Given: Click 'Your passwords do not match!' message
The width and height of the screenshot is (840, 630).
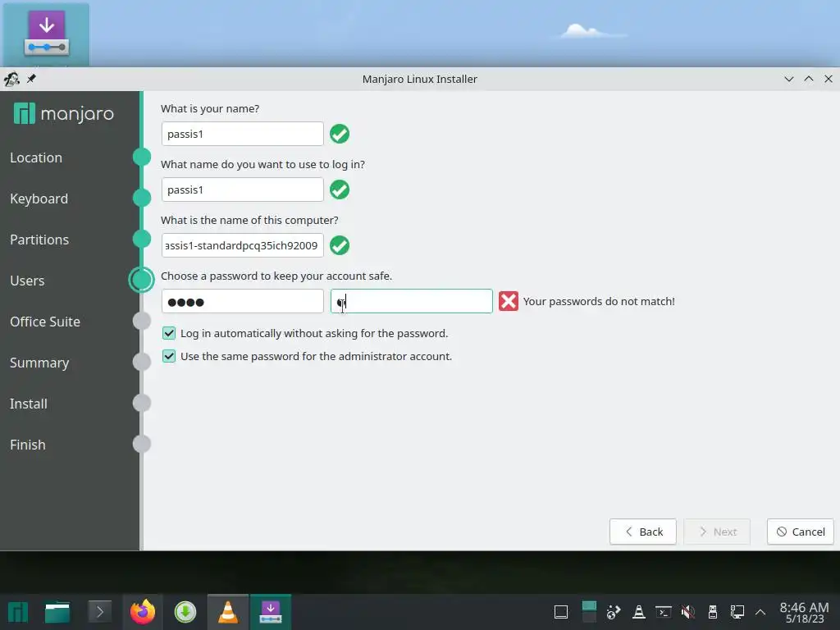Looking at the screenshot, I should click(599, 301).
